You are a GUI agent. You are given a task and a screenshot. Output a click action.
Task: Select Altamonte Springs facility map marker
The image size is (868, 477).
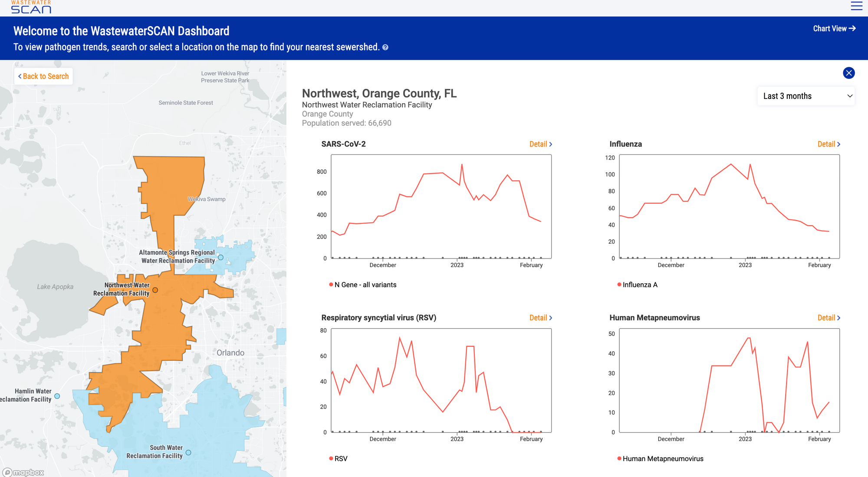point(220,258)
